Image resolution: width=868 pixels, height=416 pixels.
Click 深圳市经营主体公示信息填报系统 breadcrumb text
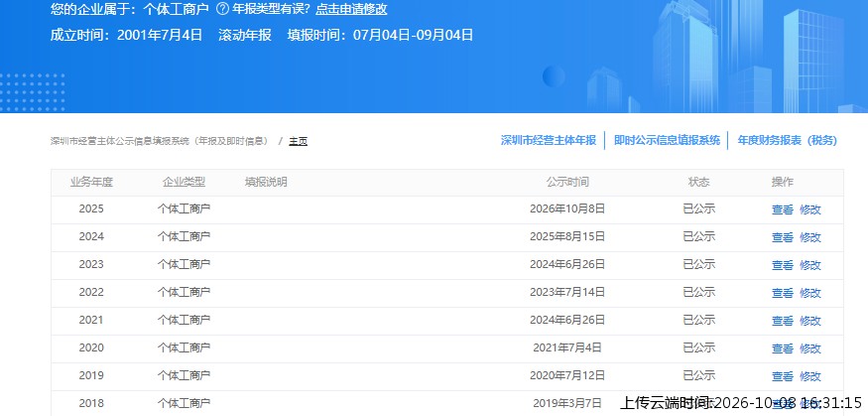point(119,141)
